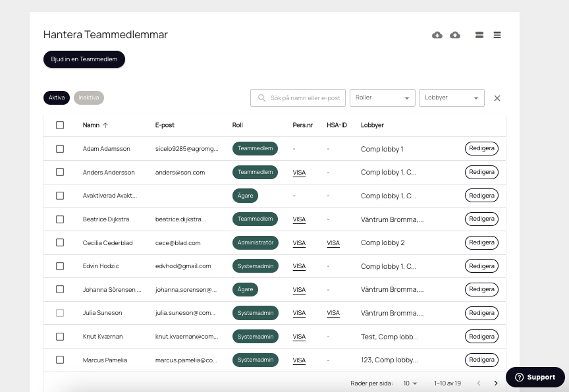Show Pers.nr VISA for Marcus Pamelia
The height and width of the screenshot is (392, 569).
(299, 360)
